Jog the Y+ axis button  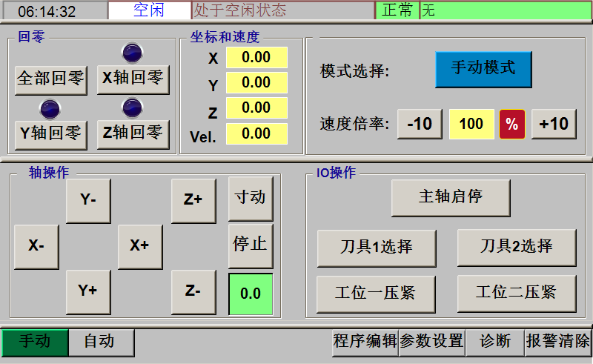88,291
